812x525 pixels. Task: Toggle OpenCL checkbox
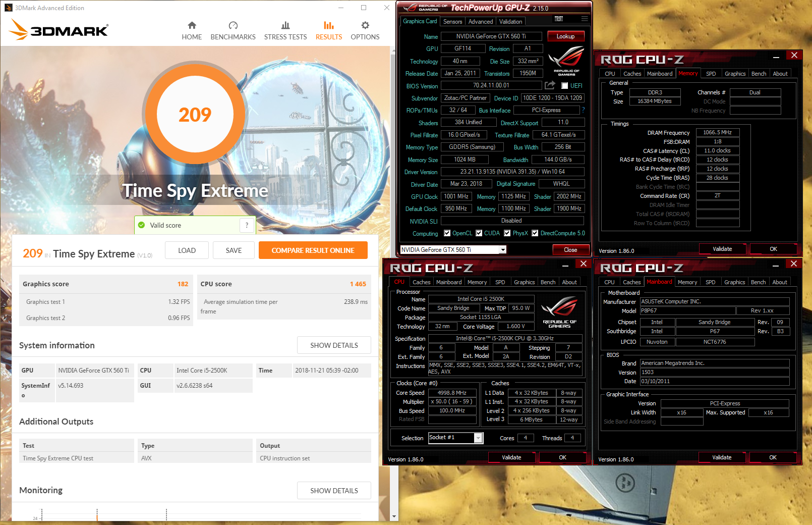pos(447,233)
